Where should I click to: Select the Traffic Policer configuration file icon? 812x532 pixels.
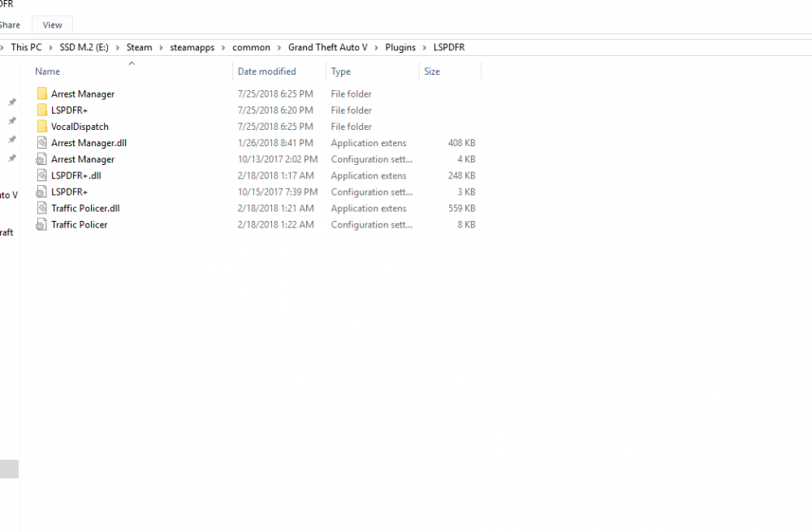click(41, 224)
